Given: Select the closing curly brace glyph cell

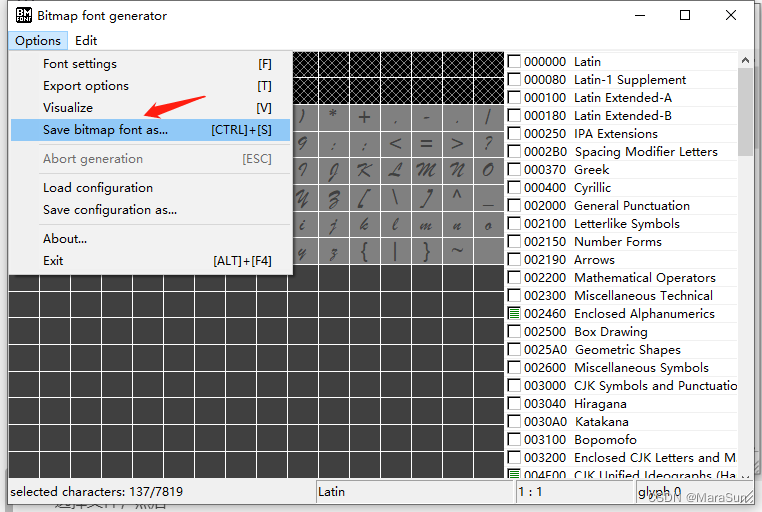Looking at the screenshot, I should [x=427, y=251].
